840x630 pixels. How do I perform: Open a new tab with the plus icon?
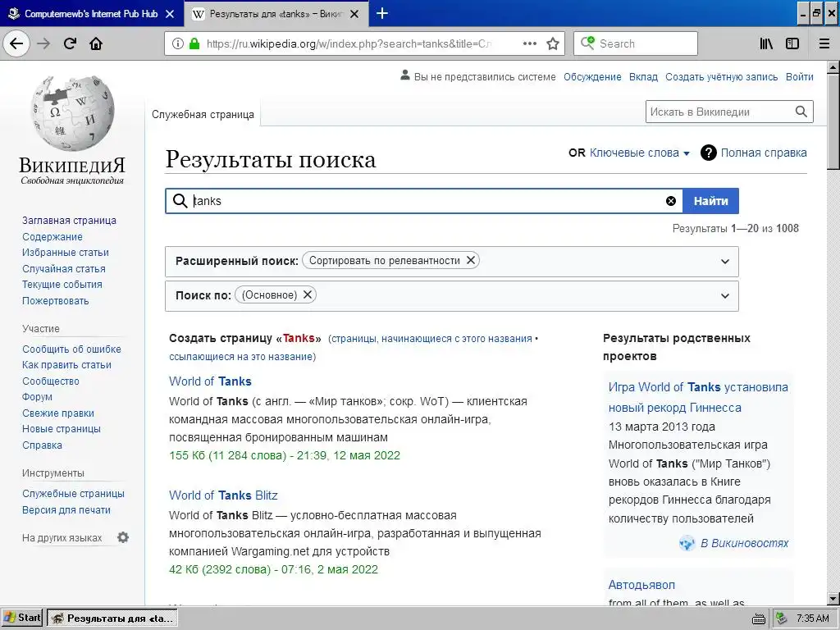point(382,13)
